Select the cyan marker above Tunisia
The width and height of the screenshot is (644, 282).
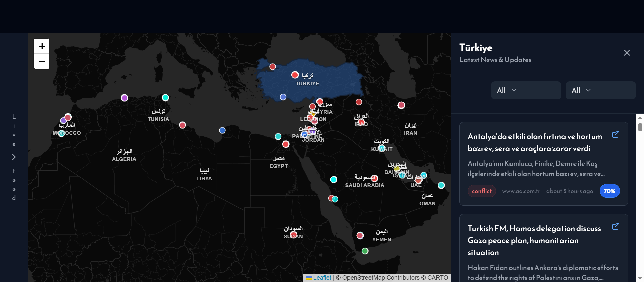tap(165, 98)
